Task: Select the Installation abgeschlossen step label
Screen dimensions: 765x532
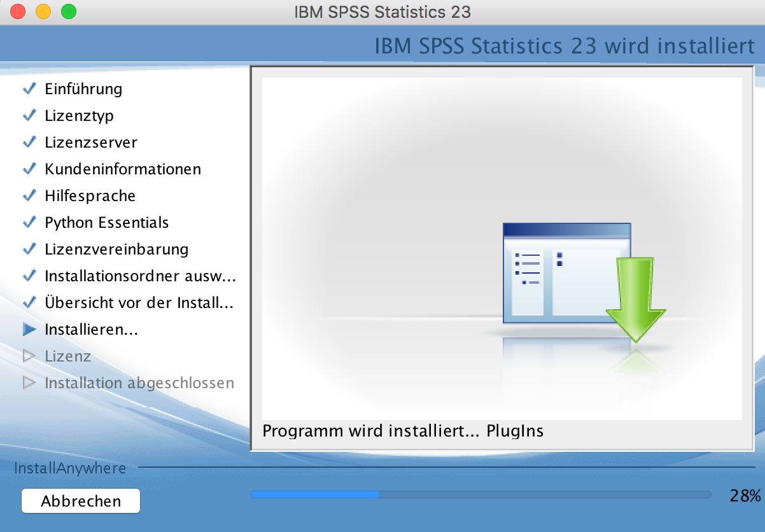Action: click(x=139, y=383)
